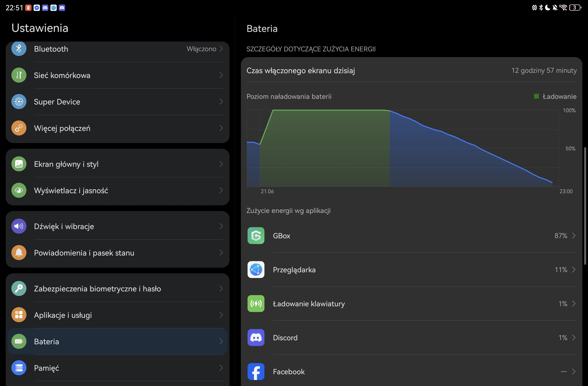Tap the Facebook app icon
588x386 pixels.
pyautogui.click(x=256, y=372)
